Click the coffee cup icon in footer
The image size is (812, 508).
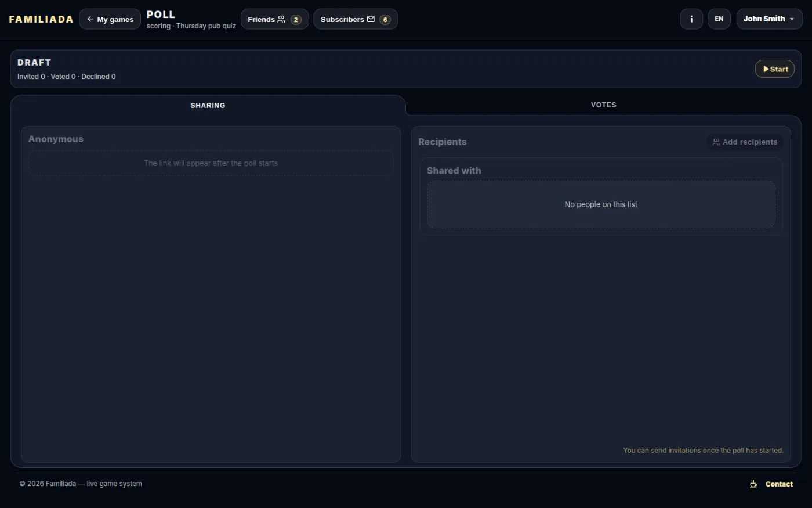click(x=753, y=484)
